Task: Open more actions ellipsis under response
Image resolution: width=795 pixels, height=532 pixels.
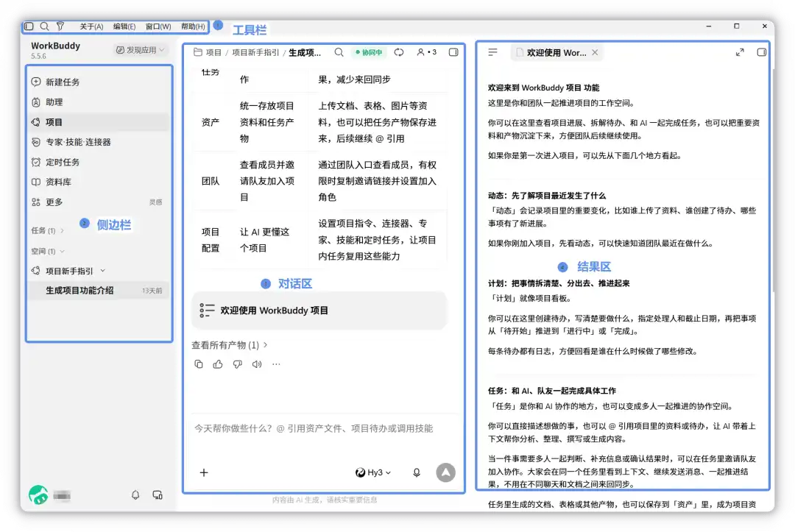Action: coord(276,363)
